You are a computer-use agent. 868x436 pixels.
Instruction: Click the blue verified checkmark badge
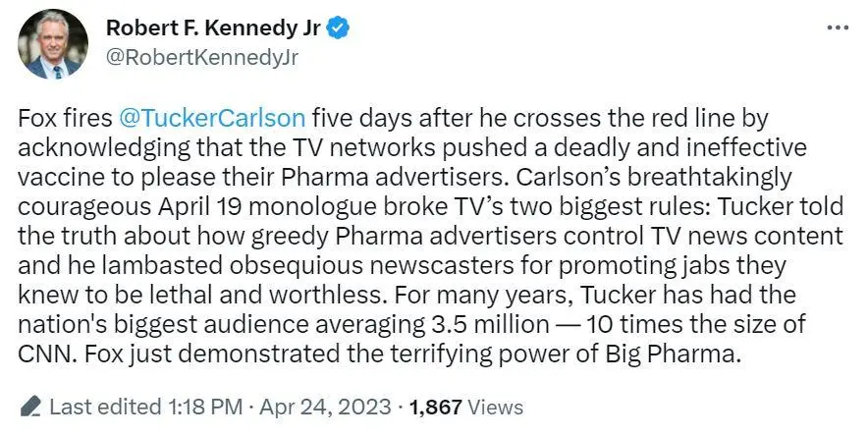(339, 29)
